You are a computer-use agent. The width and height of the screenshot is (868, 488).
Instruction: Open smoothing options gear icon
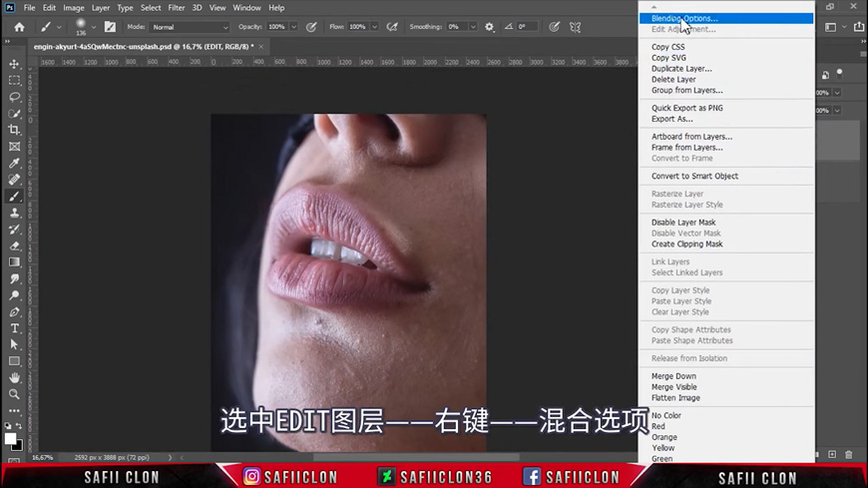point(489,27)
